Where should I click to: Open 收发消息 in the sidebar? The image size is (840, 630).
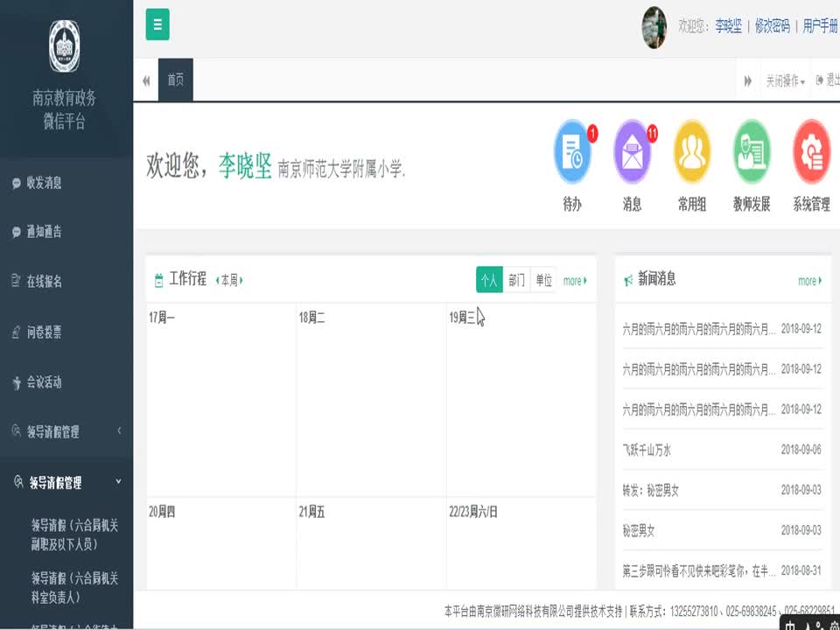click(x=44, y=183)
